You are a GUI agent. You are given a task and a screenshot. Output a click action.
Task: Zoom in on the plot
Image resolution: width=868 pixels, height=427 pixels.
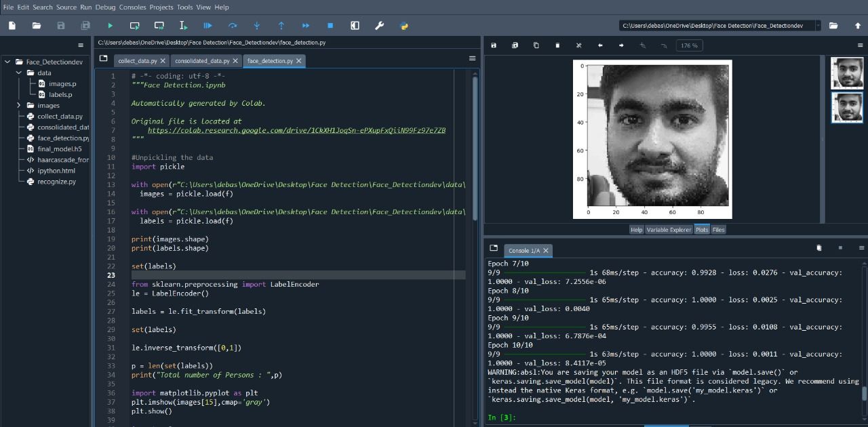click(x=644, y=45)
